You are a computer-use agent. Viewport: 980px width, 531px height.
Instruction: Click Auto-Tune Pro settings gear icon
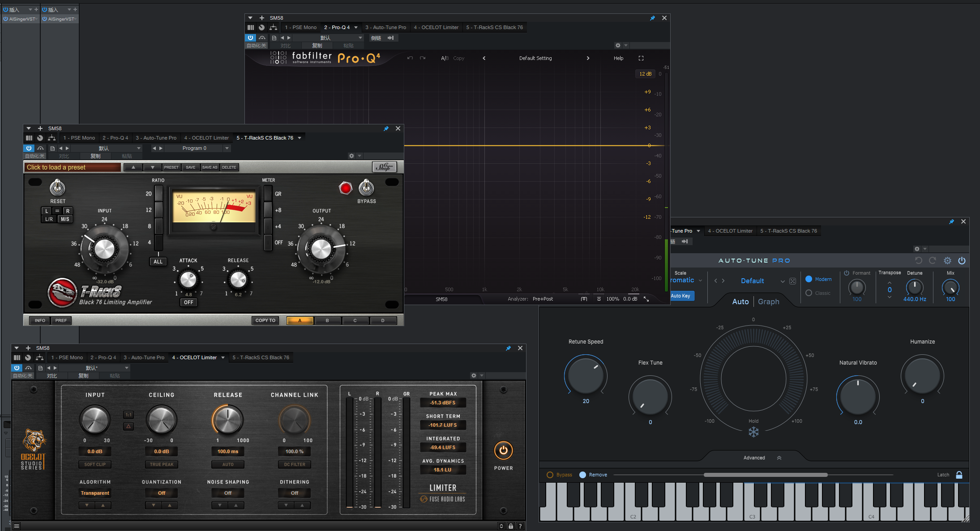click(947, 260)
